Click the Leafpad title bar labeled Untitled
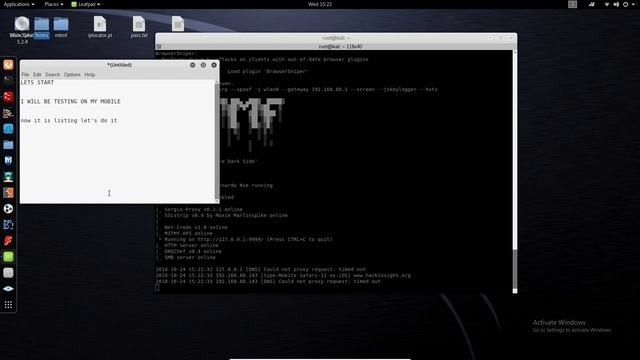The height and width of the screenshot is (360, 640). pos(119,65)
